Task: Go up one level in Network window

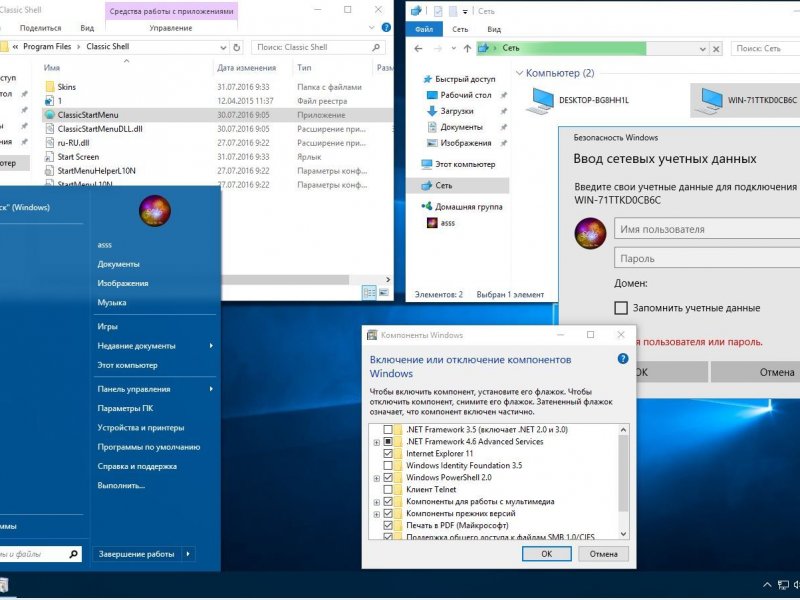Action: click(467, 48)
